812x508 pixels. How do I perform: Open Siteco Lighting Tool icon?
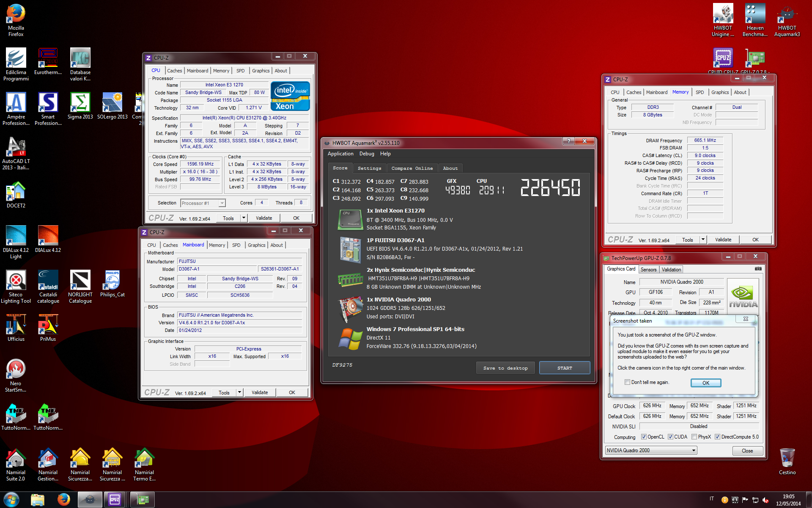(x=16, y=287)
